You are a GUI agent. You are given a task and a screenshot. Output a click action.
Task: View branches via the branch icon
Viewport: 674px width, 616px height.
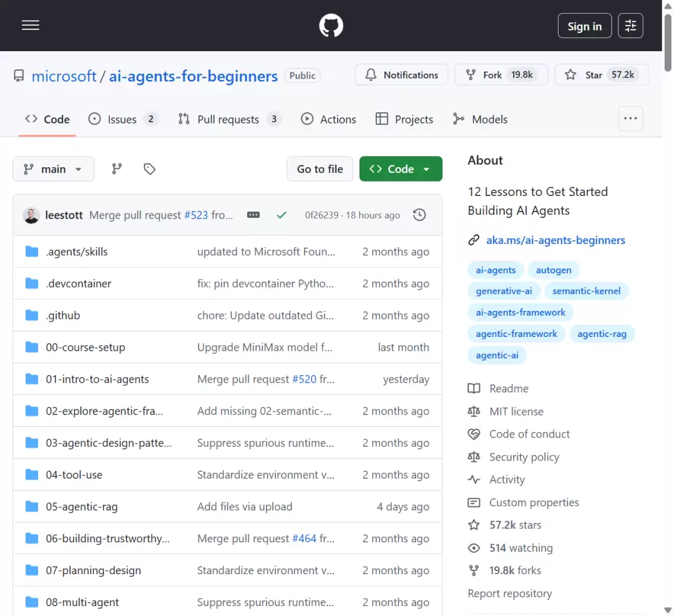point(117,169)
